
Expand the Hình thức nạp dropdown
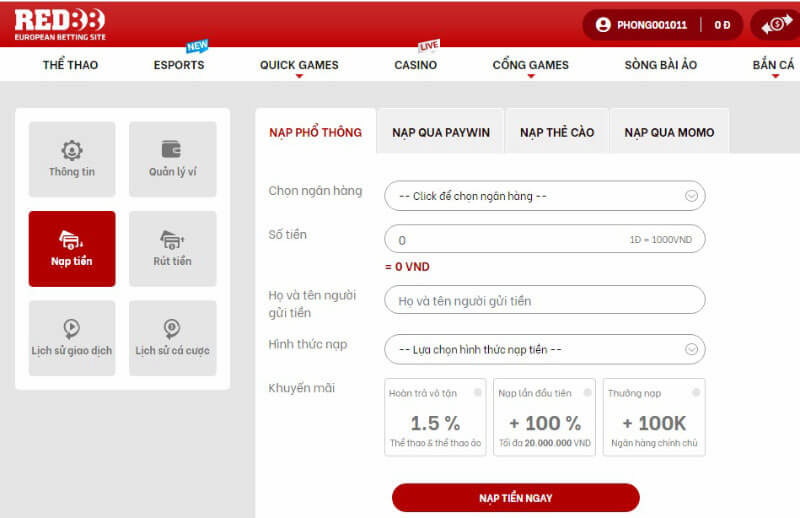point(544,349)
